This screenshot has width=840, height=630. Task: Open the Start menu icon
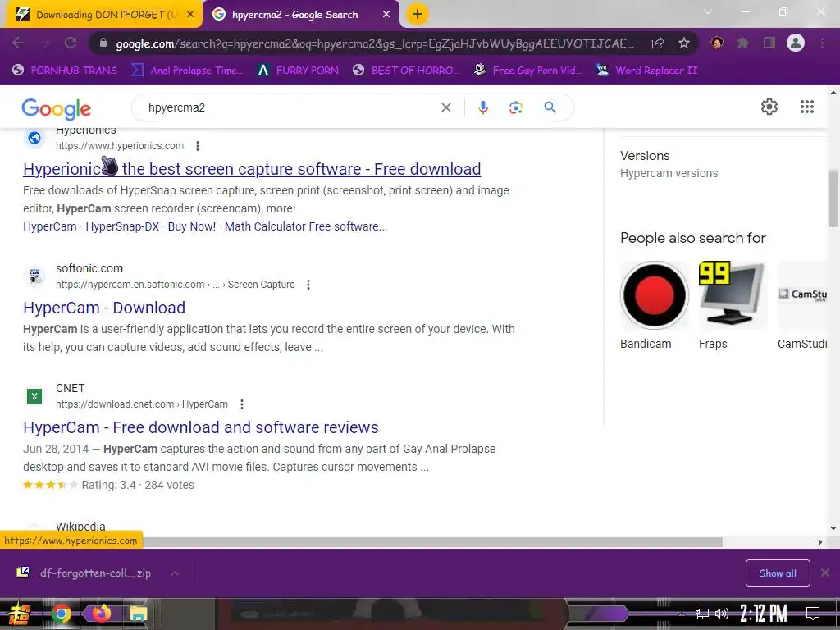pos(20,614)
